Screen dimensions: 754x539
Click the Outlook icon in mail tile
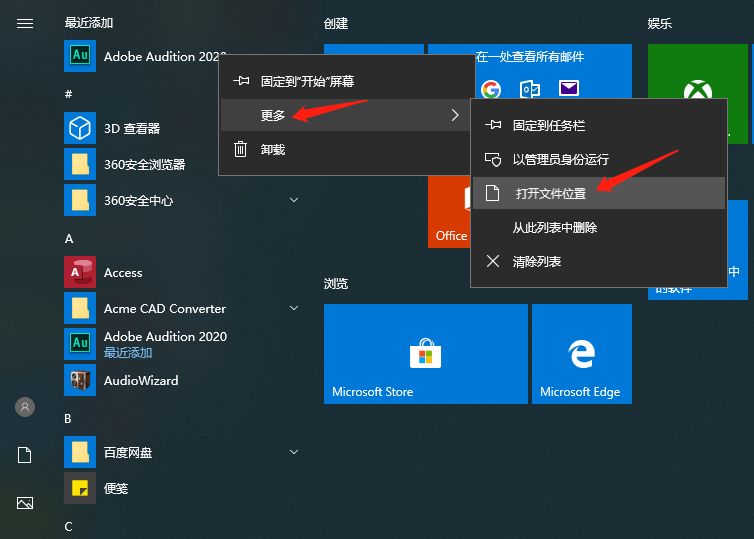530,89
